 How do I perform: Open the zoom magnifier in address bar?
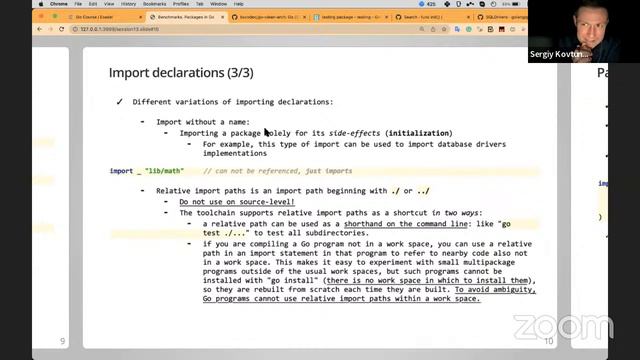(x=422, y=29)
